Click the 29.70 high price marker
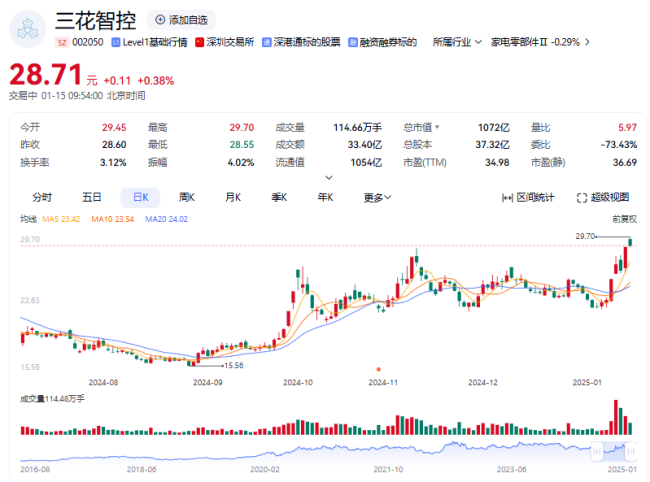 (585, 236)
